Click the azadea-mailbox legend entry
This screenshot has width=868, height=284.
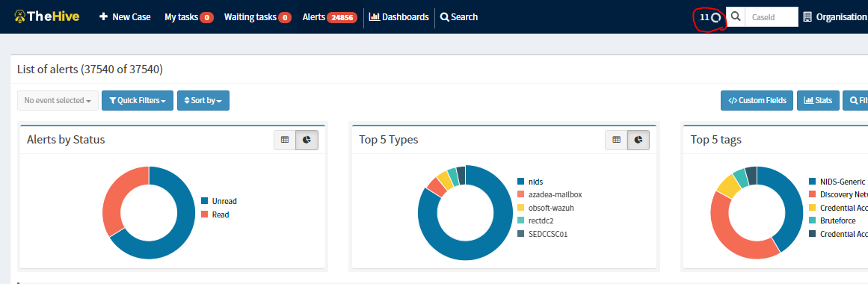[550, 194]
